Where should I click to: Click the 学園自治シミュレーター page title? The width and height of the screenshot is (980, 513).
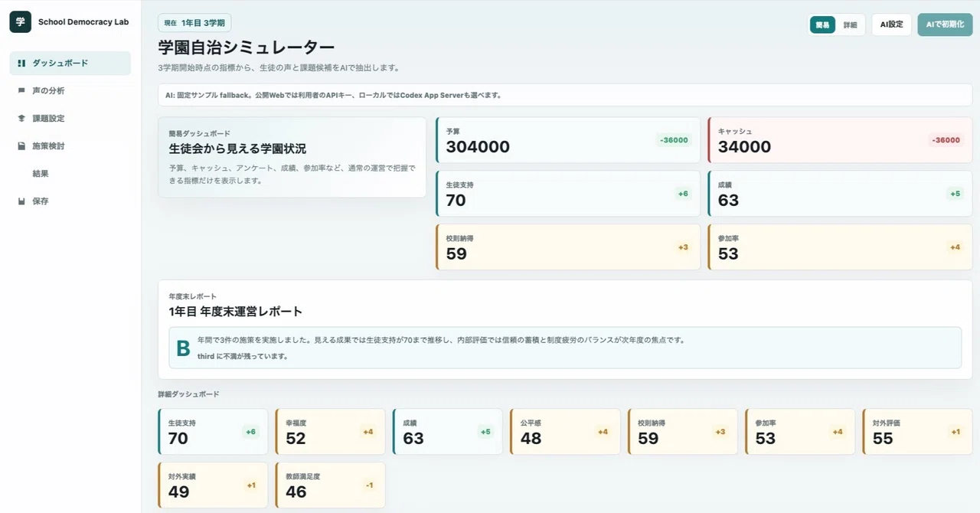coord(247,47)
